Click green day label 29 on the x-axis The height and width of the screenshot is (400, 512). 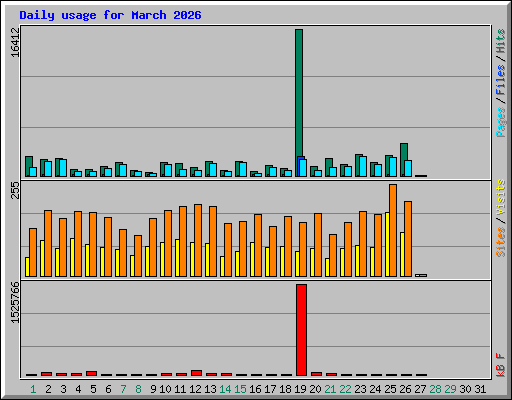[450, 389]
